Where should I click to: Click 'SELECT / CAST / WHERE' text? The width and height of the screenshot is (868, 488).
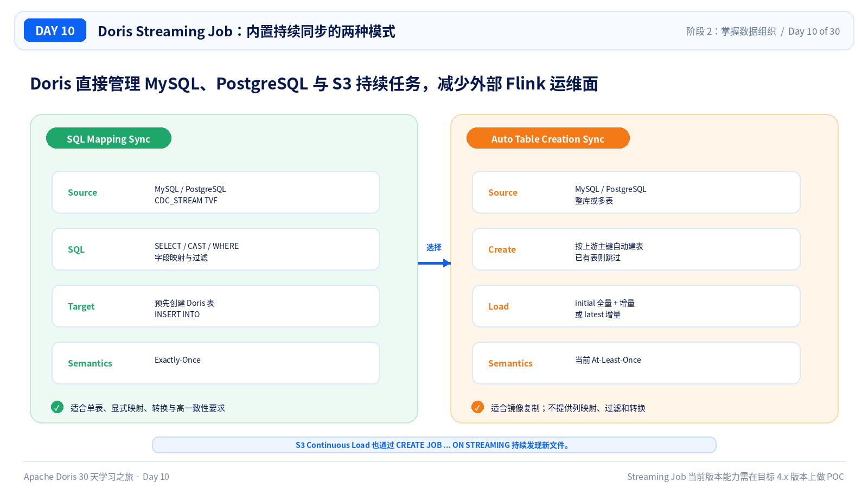pos(196,246)
